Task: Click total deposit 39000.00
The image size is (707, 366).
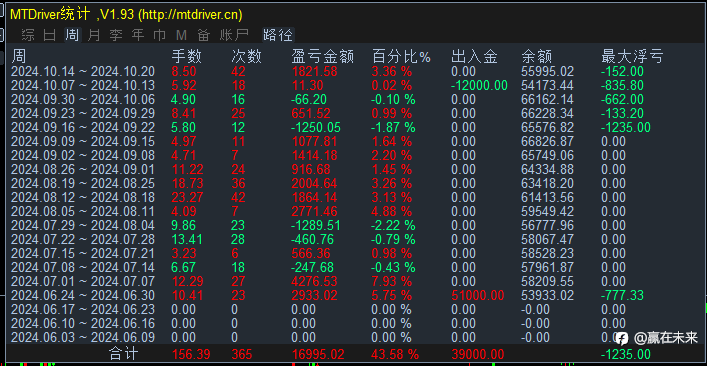Action: [477, 354]
